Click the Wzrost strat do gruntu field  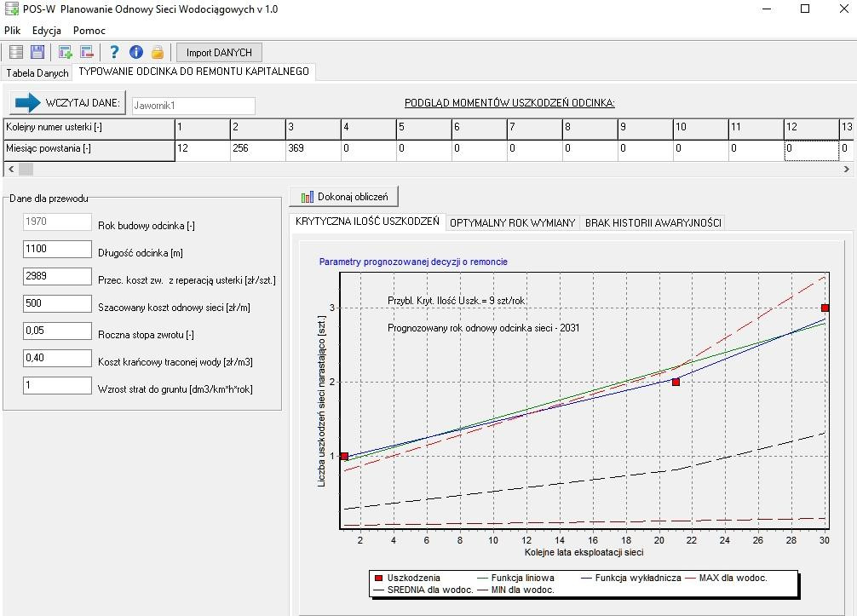point(57,385)
